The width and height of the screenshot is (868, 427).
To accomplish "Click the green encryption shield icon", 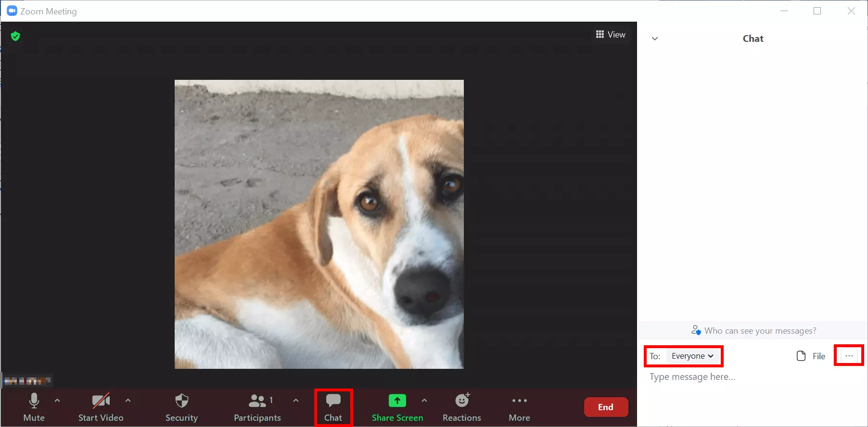I will tap(15, 36).
